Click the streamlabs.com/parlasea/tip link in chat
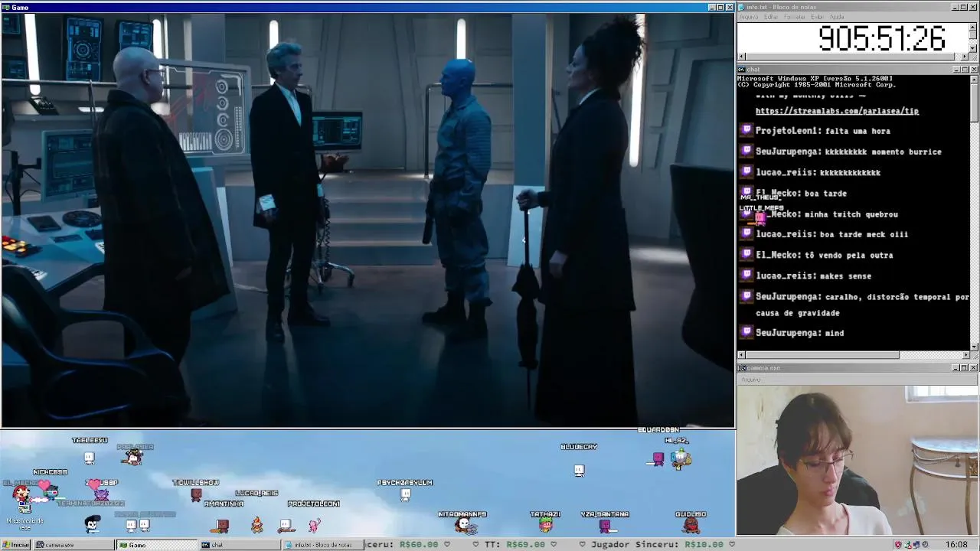 (x=837, y=111)
